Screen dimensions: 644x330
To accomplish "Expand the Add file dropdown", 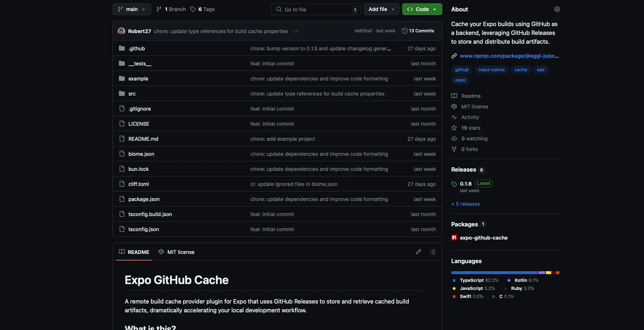I will 382,9.
